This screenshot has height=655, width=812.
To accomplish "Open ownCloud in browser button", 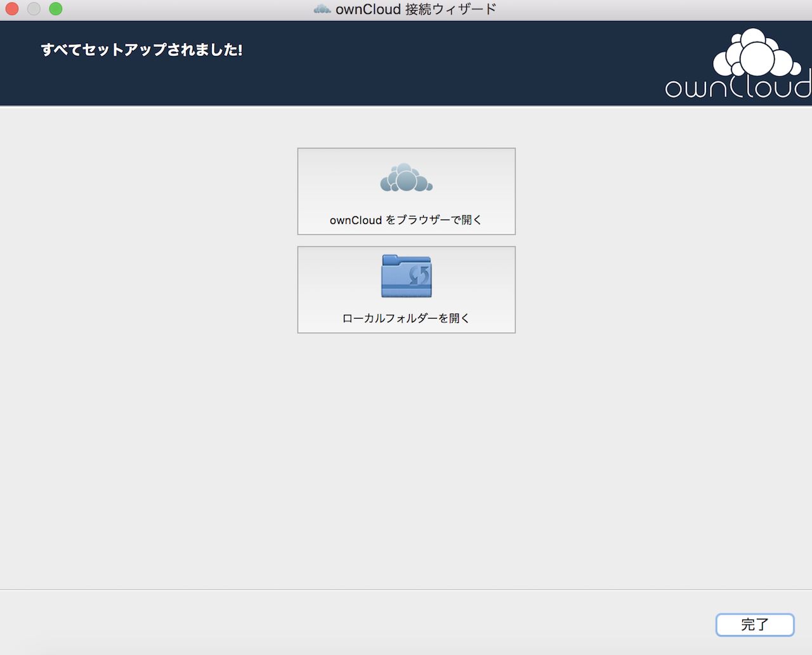I will (406, 191).
